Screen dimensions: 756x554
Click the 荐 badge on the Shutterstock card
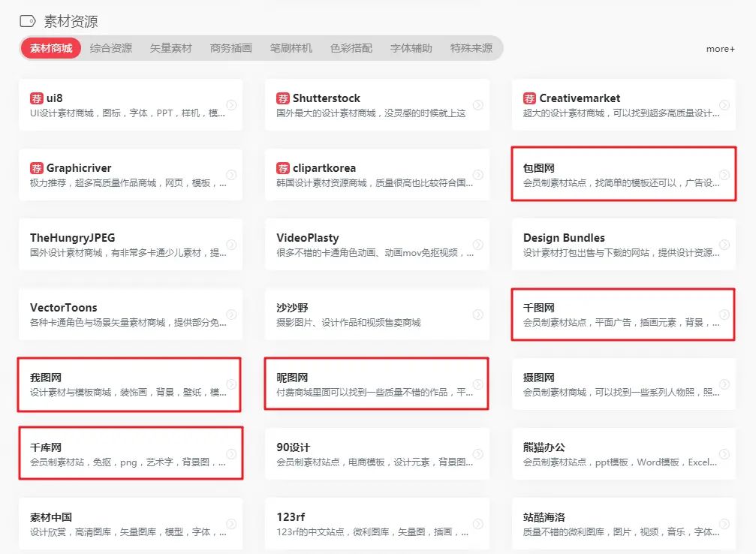282,98
